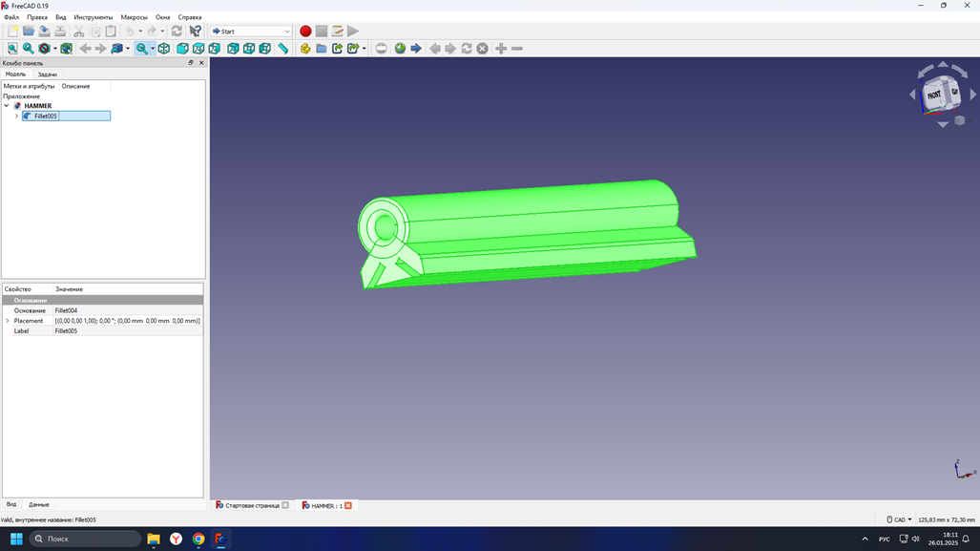The width and height of the screenshot is (980, 551).
Task: Click the New document icon
Action: pyautogui.click(x=12, y=32)
